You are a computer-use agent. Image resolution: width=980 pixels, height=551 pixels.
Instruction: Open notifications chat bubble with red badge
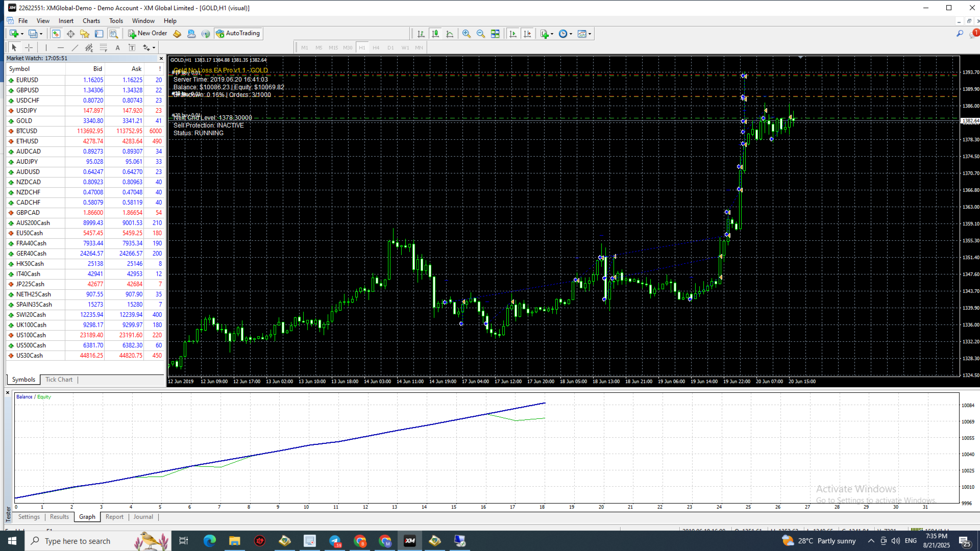[x=974, y=34]
